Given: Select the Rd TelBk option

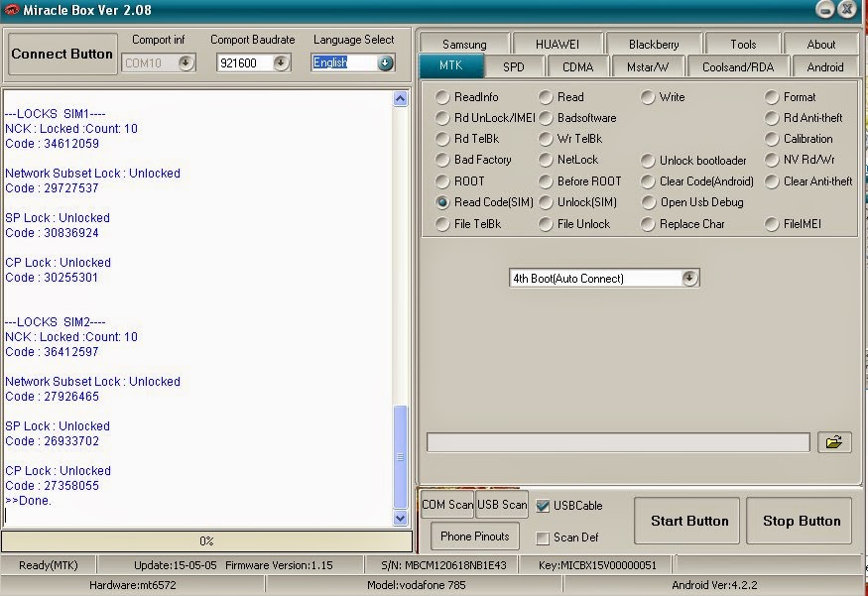Looking at the screenshot, I should tap(441, 139).
